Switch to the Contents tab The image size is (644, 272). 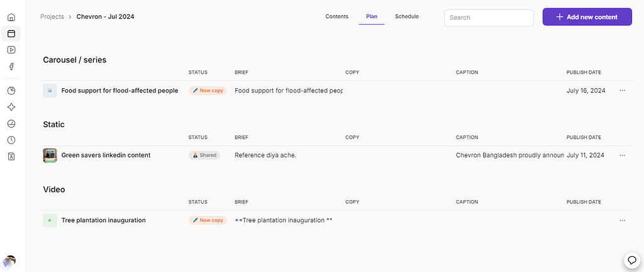(x=336, y=17)
